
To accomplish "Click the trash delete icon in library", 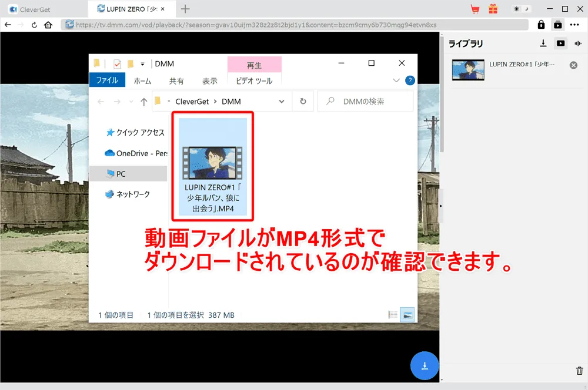I will tap(579, 371).
